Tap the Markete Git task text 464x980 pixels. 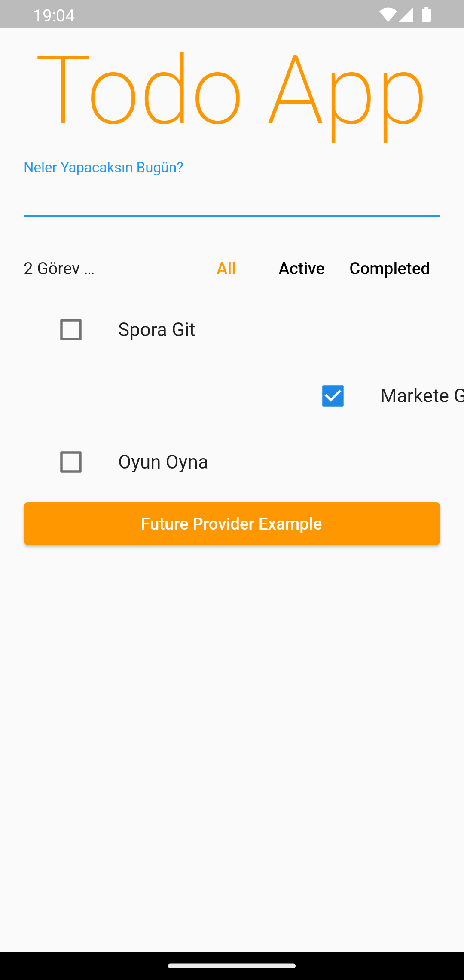pyautogui.click(x=421, y=396)
